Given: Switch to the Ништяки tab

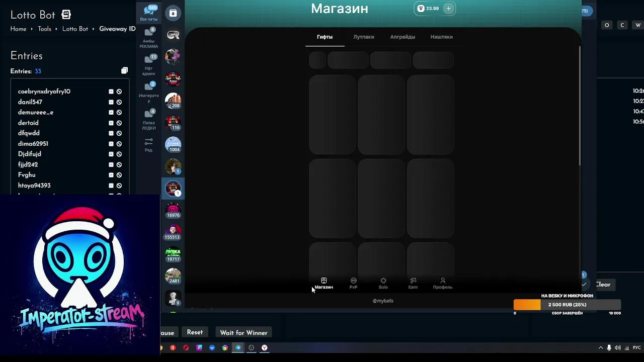Looking at the screenshot, I should tap(441, 37).
